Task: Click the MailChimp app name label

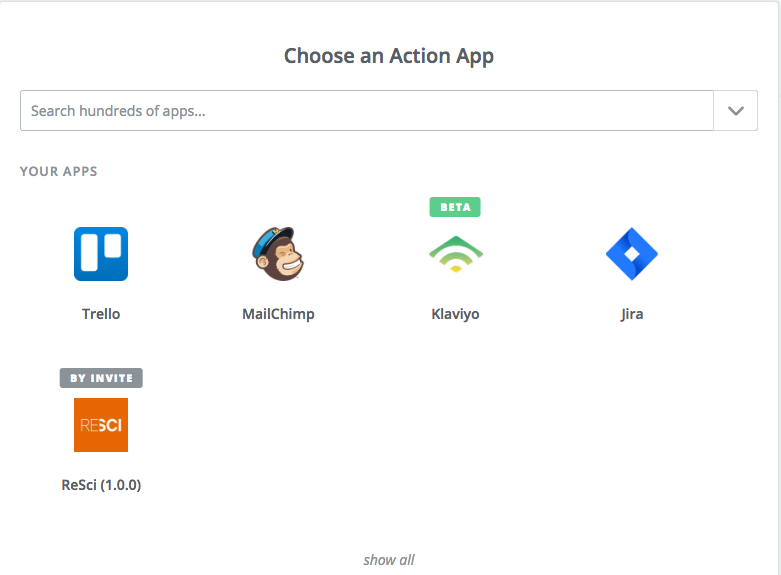Action: (278, 314)
